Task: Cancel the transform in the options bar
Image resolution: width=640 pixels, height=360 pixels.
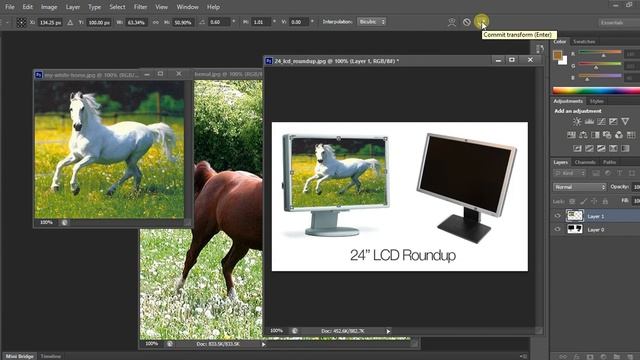Action: click(x=467, y=22)
